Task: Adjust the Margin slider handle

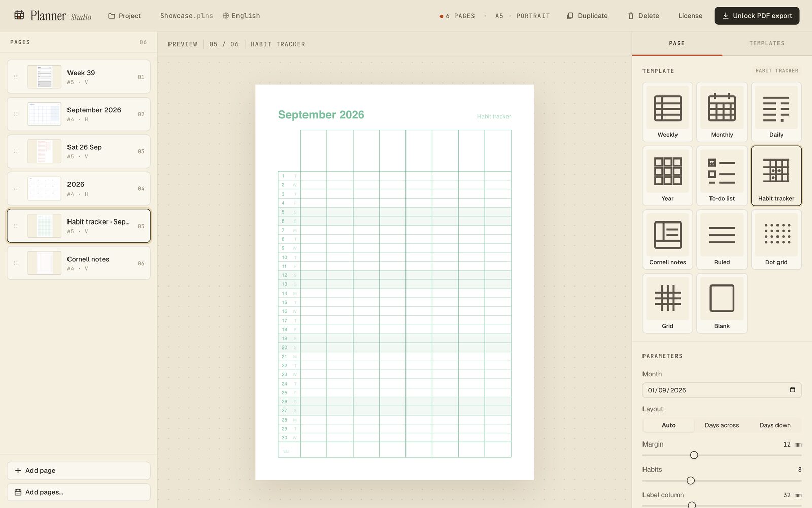Action: 694,455
